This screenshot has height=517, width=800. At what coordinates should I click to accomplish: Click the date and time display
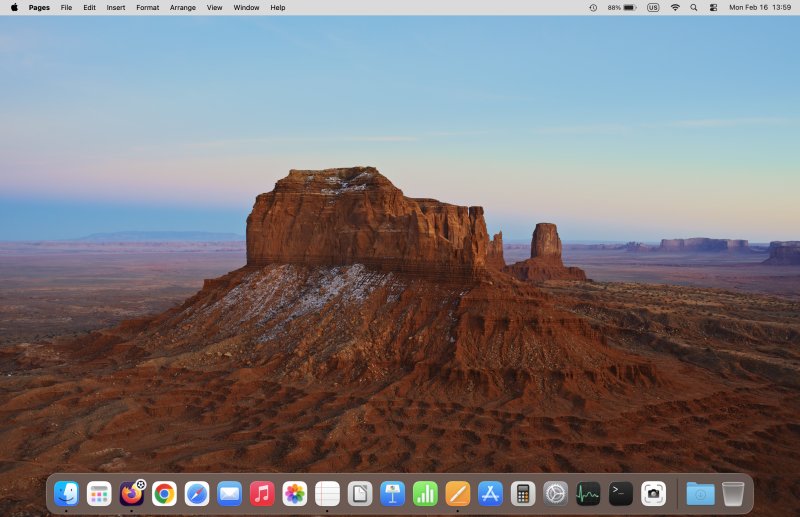click(x=760, y=7)
